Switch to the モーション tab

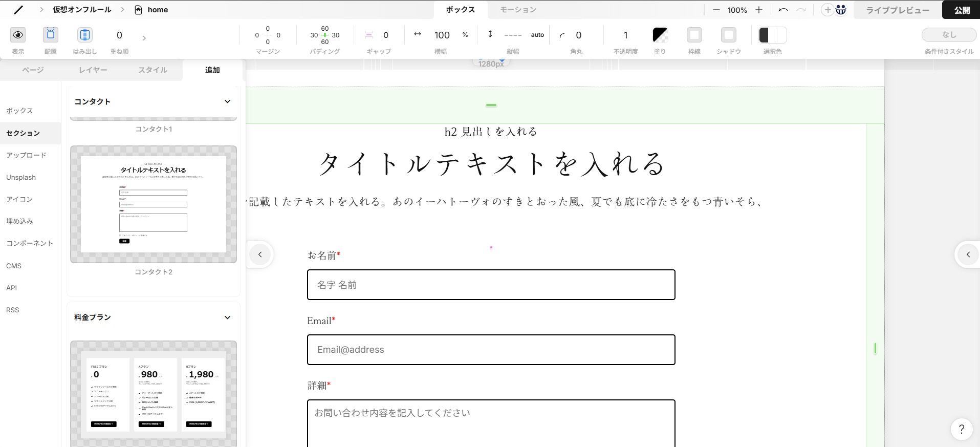[518, 10]
